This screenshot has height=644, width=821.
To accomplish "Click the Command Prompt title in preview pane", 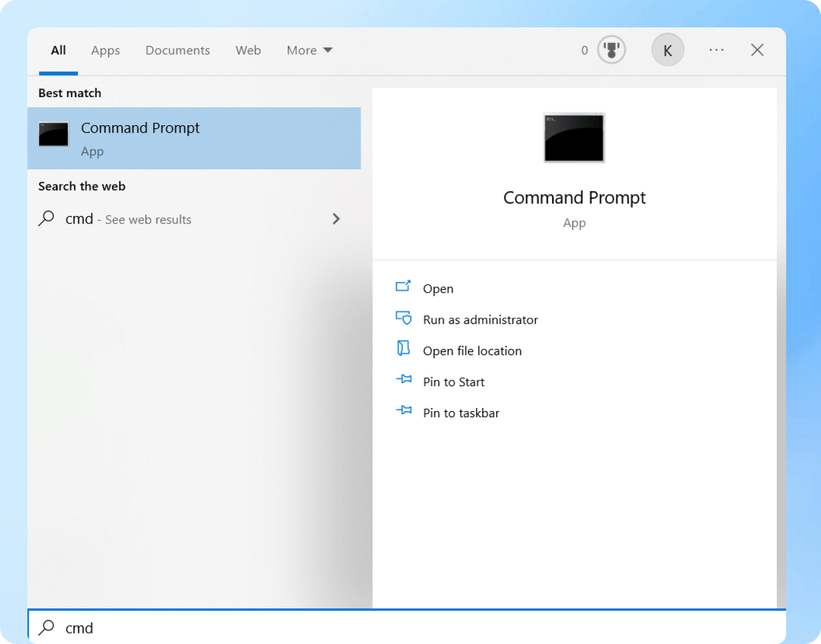I will (x=574, y=198).
